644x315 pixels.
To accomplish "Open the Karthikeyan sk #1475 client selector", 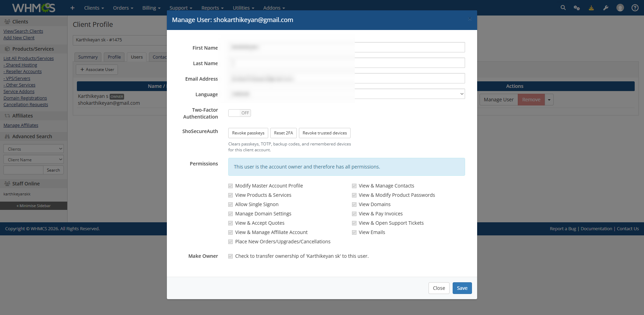I will (120, 40).
